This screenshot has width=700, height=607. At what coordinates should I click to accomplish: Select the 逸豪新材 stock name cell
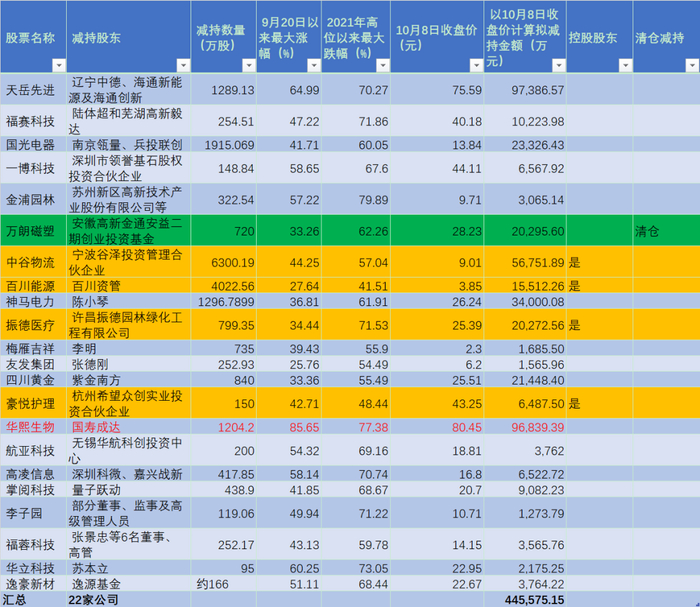coord(33,584)
